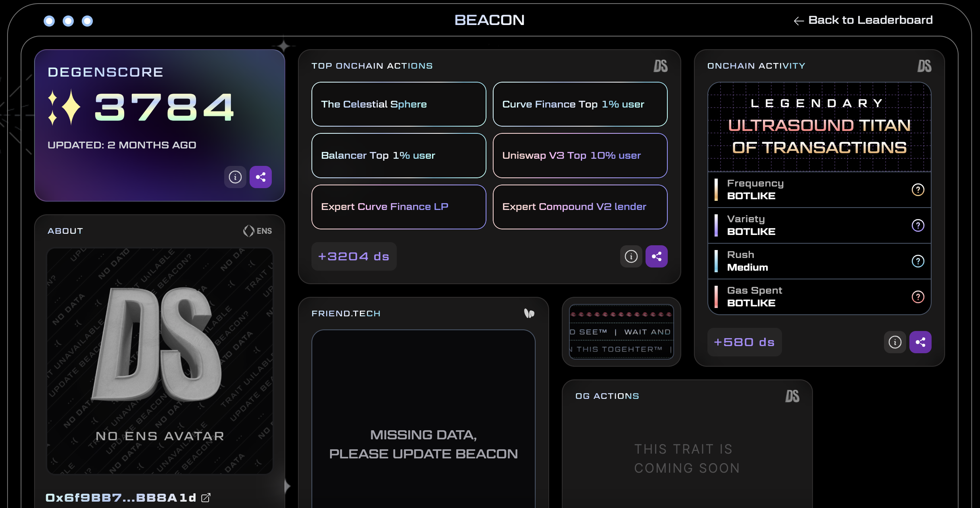Viewport: 980px width, 508px height.
Task: Open Onchain Activity info icon
Action: click(x=895, y=342)
